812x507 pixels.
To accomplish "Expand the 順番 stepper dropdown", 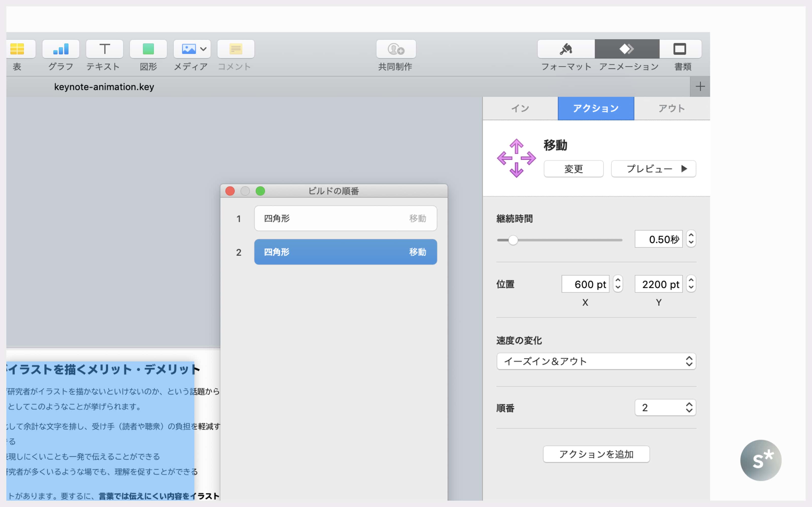I will click(689, 407).
